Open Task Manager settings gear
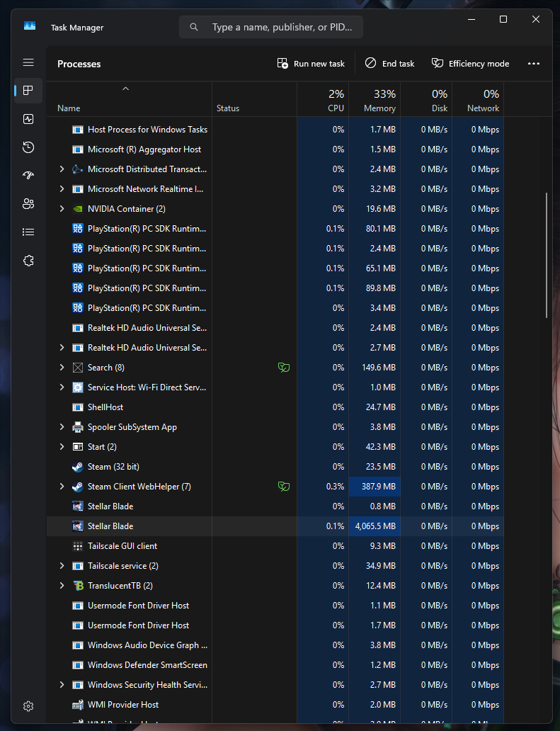 click(x=28, y=706)
